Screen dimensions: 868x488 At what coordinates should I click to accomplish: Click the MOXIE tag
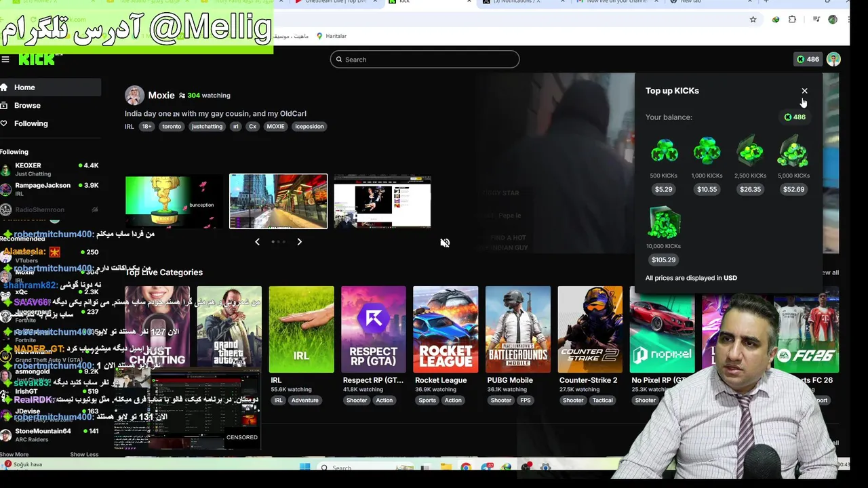(x=275, y=127)
